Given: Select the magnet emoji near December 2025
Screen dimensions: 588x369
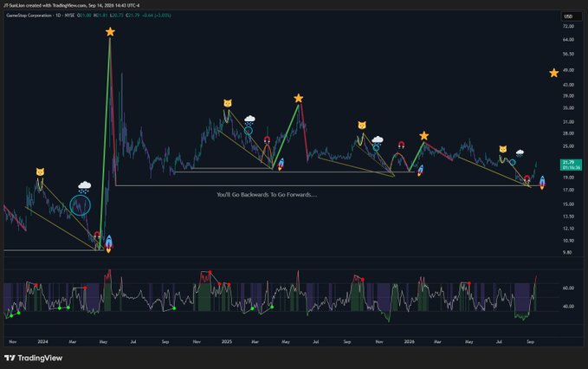Looking at the screenshot, I should [x=401, y=145].
